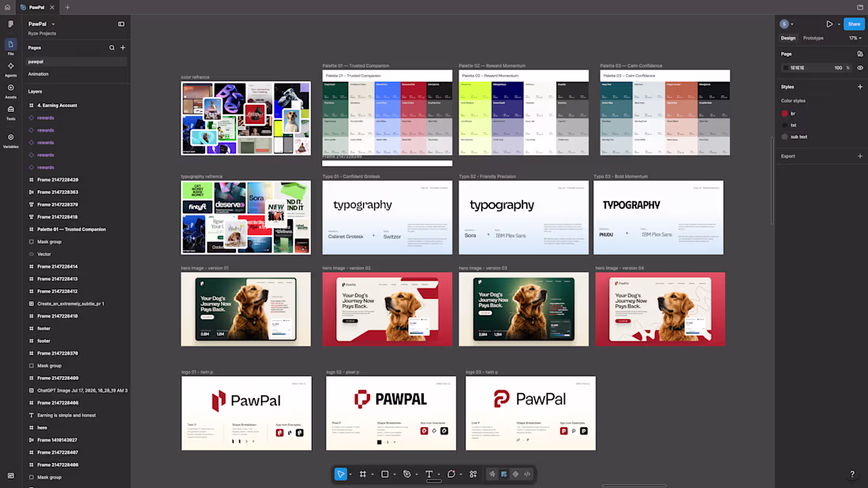Viewport: 868px width, 488px height.
Task: Open the Ryze Projects link
Action: pyautogui.click(x=42, y=33)
